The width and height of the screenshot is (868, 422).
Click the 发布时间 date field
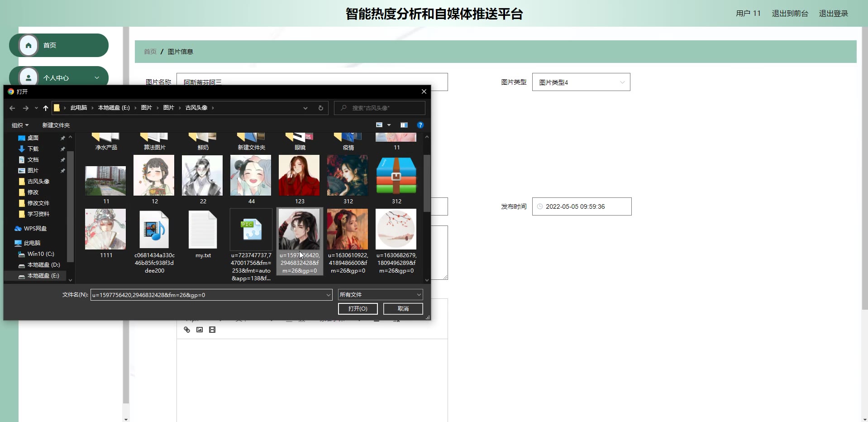(582, 206)
